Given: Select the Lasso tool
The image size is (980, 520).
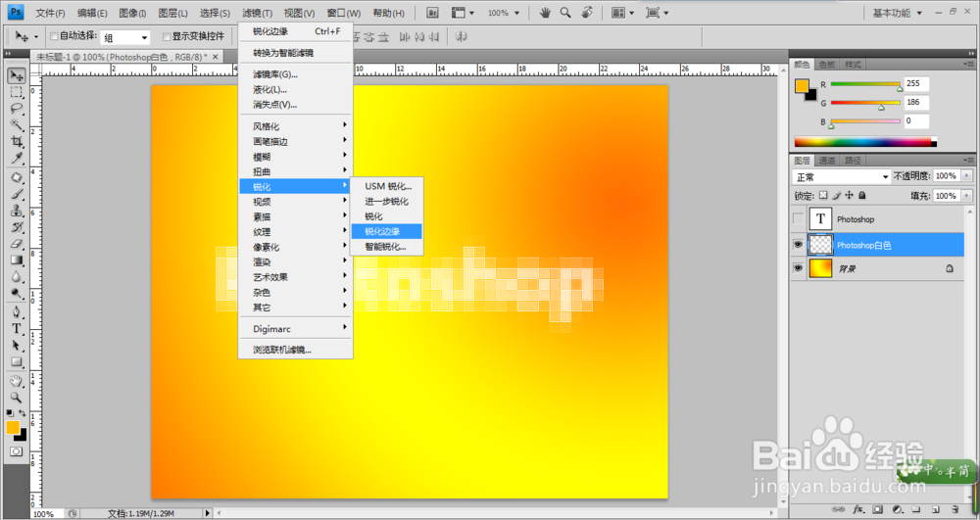Looking at the screenshot, I should click(x=17, y=109).
